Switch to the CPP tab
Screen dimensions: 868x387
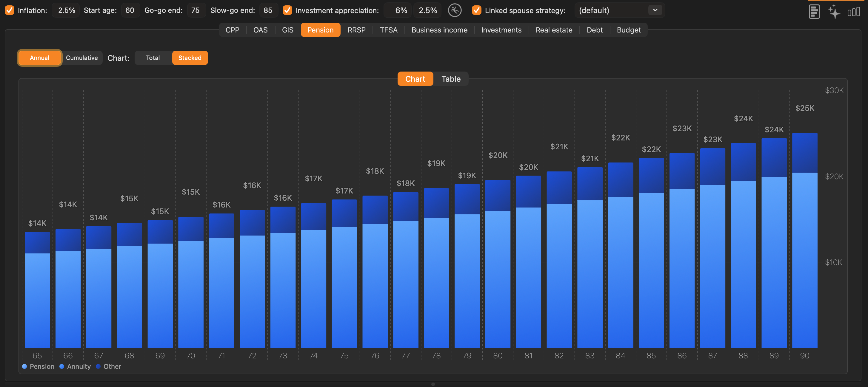233,30
